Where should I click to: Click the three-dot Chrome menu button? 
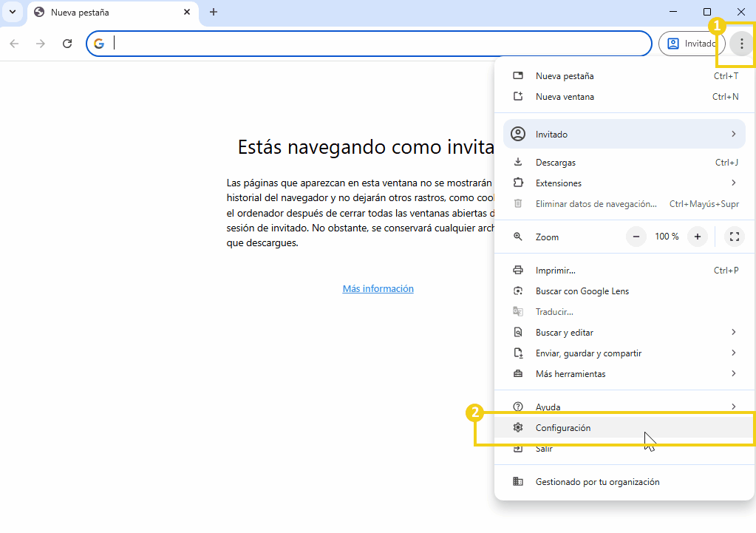(x=741, y=44)
